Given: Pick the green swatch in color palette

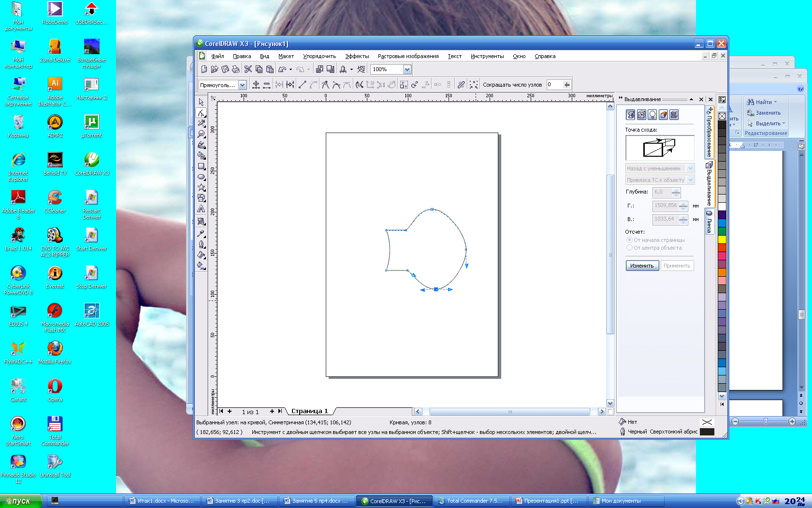Looking at the screenshot, I should 722,231.
